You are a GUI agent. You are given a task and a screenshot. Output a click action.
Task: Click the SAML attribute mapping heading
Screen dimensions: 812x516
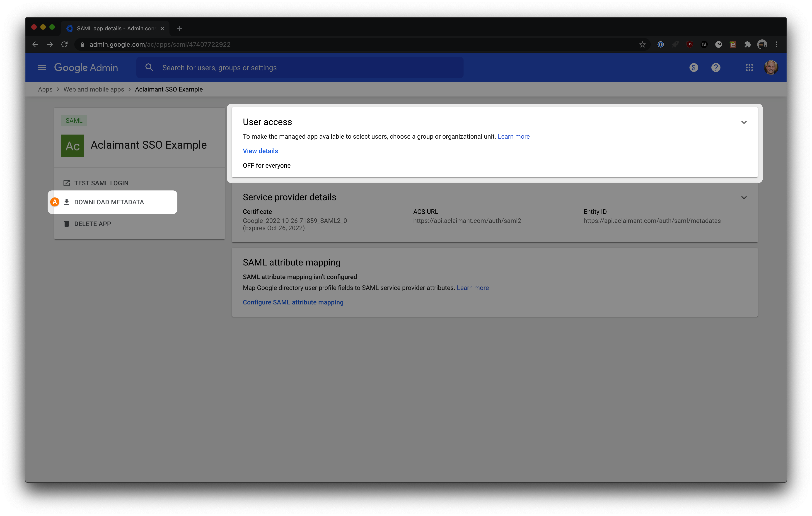[292, 262]
